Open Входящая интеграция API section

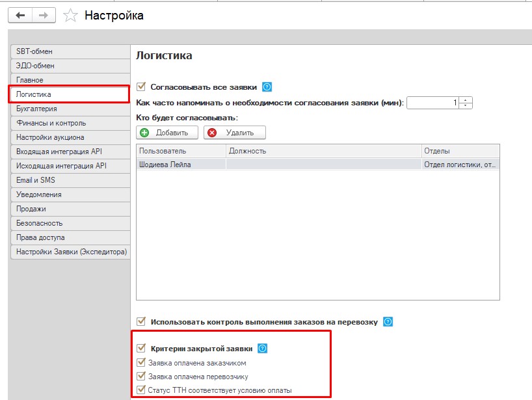[x=71, y=152]
